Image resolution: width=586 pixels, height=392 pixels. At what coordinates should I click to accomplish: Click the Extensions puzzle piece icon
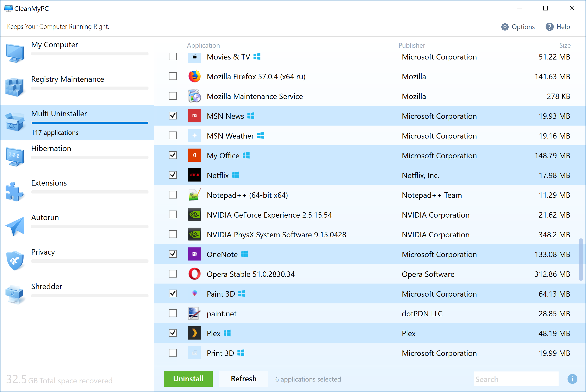14,191
